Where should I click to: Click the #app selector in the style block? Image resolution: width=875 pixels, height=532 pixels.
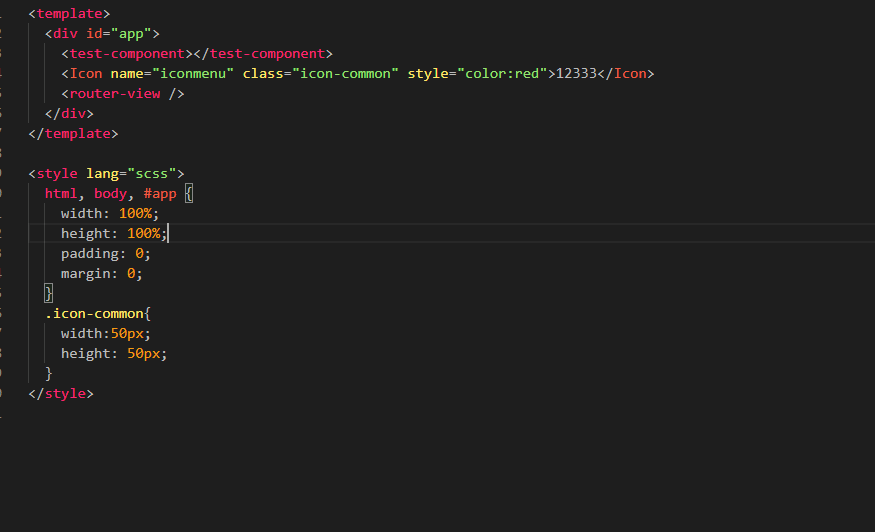(x=160, y=194)
